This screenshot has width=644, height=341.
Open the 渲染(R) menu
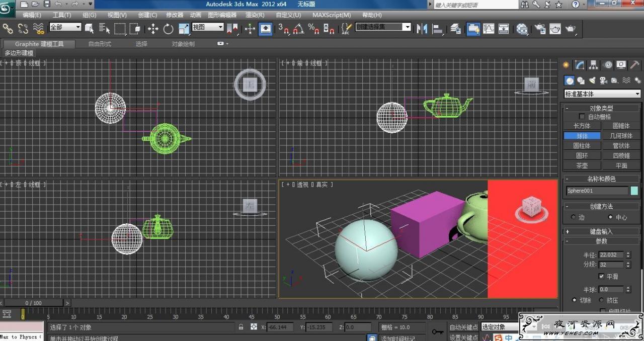click(255, 15)
